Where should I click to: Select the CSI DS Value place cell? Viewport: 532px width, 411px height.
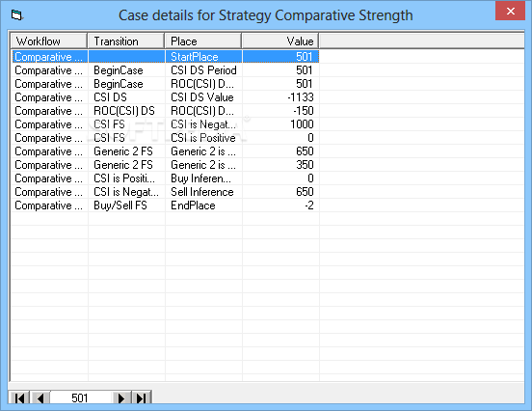coord(203,97)
